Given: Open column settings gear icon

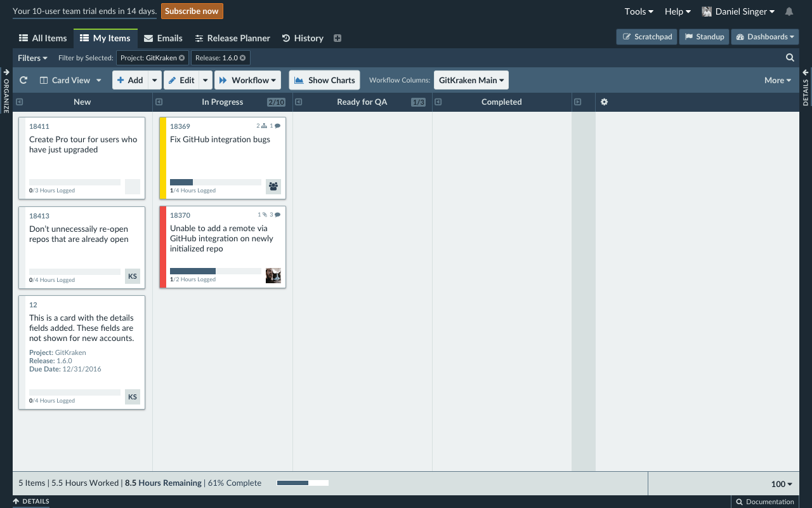Looking at the screenshot, I should click(604, 102).
